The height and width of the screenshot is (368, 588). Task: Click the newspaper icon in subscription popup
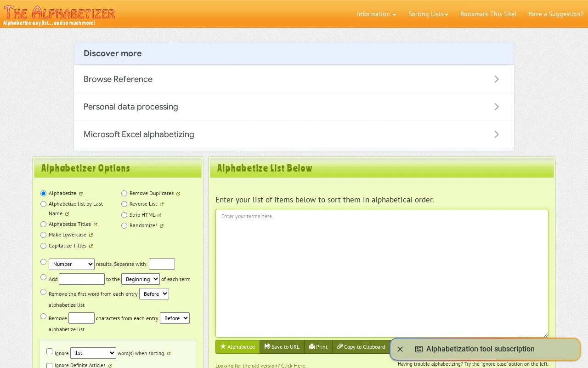click(x=419, y=349)
